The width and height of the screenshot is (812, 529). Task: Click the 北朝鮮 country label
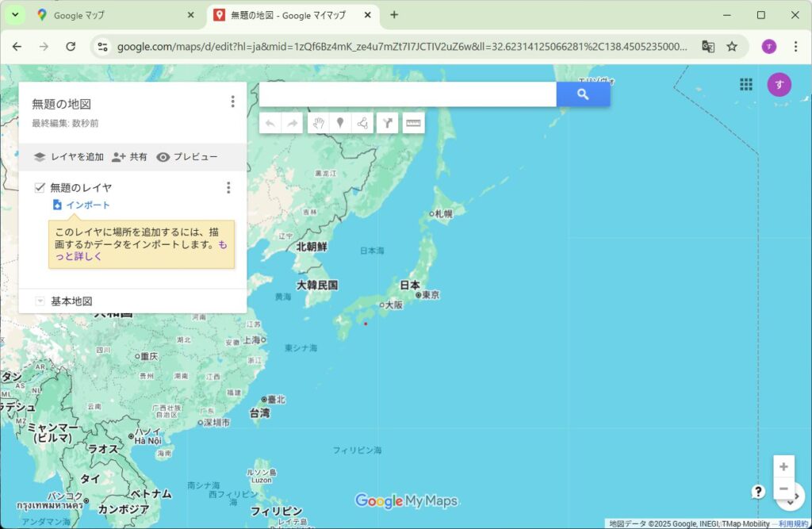311,247
